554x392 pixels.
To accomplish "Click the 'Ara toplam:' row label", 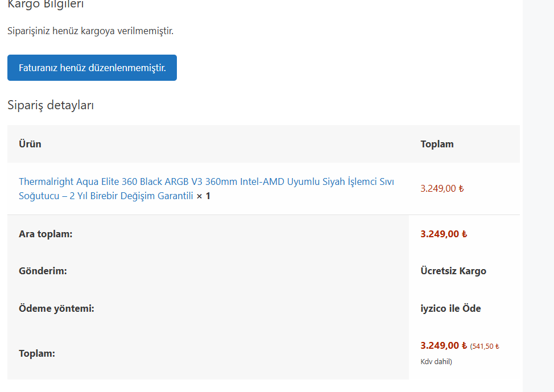I will (x=46, y=234).
